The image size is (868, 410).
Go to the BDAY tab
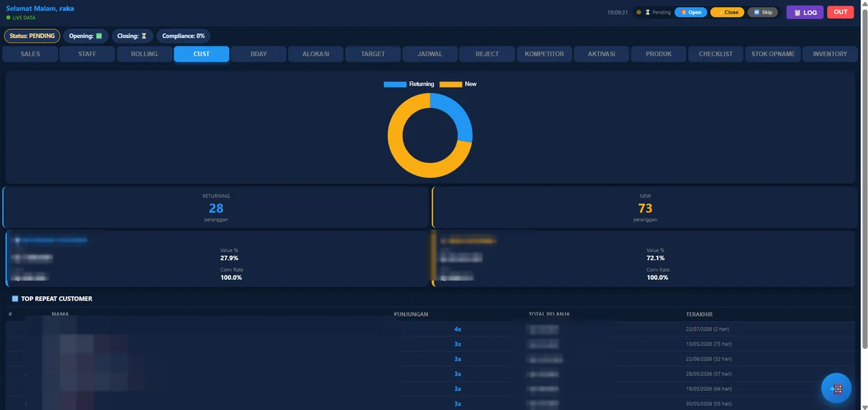point(258,54)
